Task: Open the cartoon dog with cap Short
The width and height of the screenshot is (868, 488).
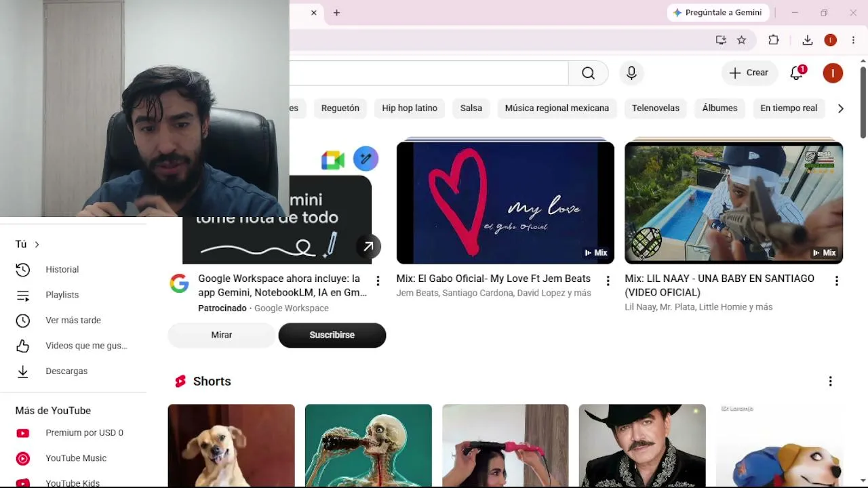Action: tap(779, 445)
